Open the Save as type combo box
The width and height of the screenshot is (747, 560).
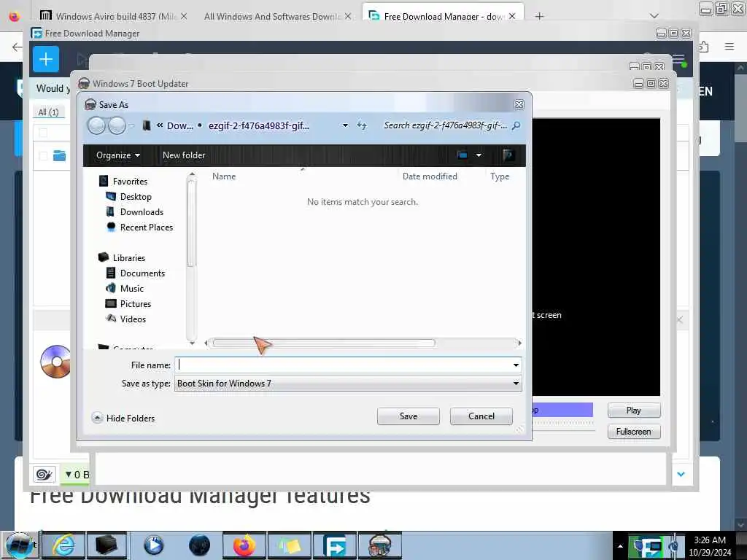(x=348, y=384)
